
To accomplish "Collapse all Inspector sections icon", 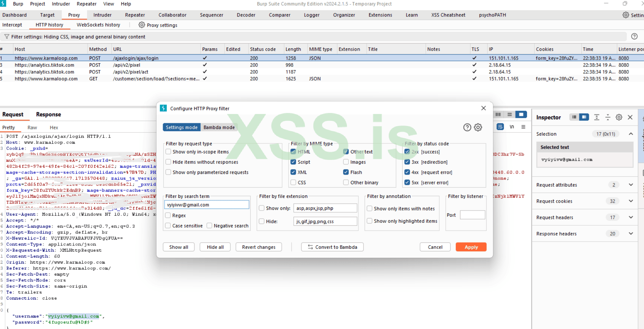I will pyautogui.click(x=608, y=117).
